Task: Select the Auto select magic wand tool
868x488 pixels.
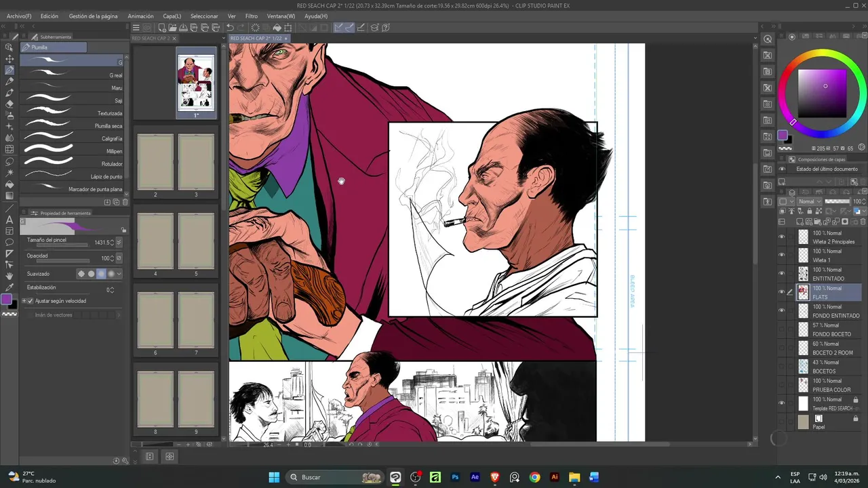Action: [x=9, y=173]
